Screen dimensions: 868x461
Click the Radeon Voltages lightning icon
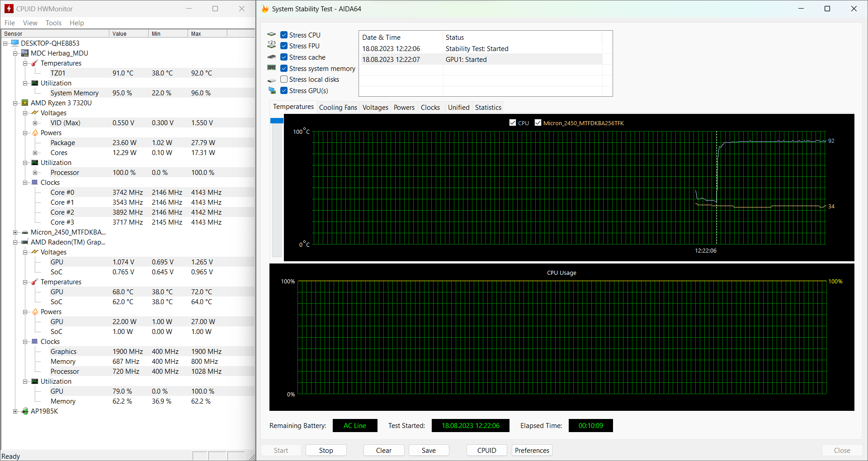(x=35, y=252)
